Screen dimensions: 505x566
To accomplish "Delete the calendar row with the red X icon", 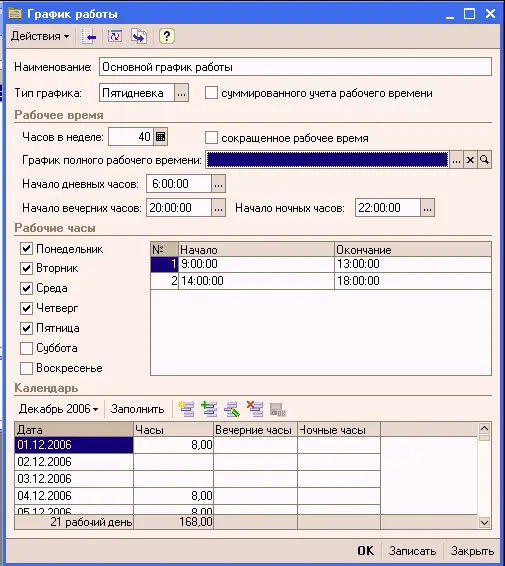I will [255, 409].
